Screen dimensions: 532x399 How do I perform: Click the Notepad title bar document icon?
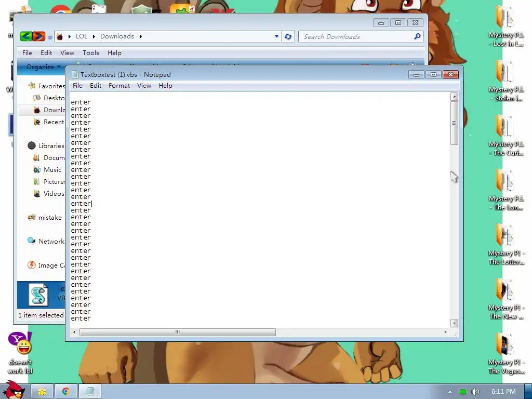(75, 74)
